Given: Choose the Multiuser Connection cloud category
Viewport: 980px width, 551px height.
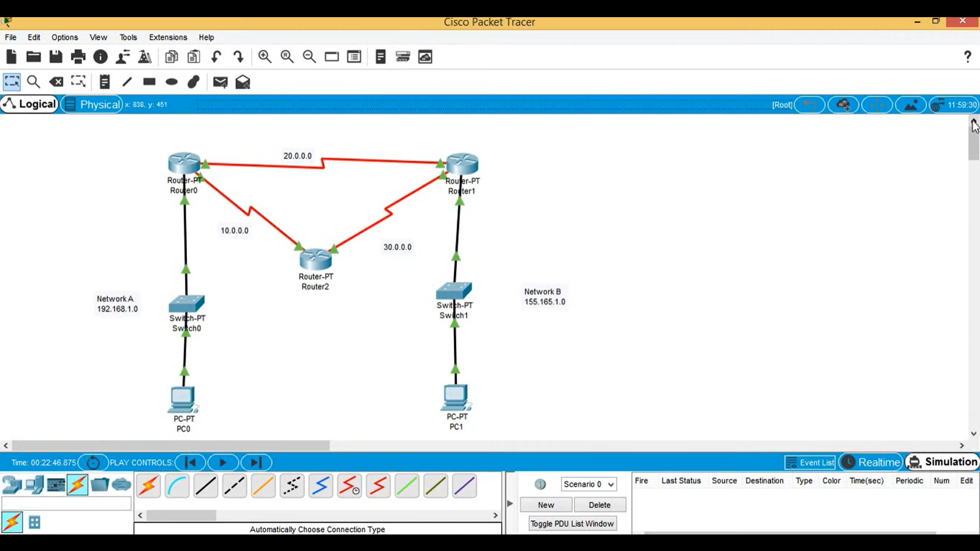Looking at the screenshot, I should pos(121,485).
